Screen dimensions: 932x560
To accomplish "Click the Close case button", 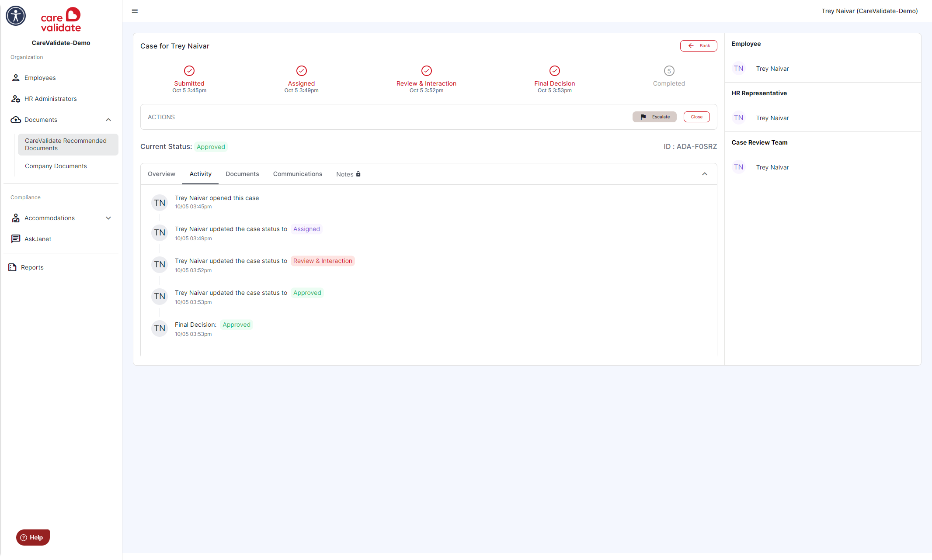I will click(x=697, y=117).
